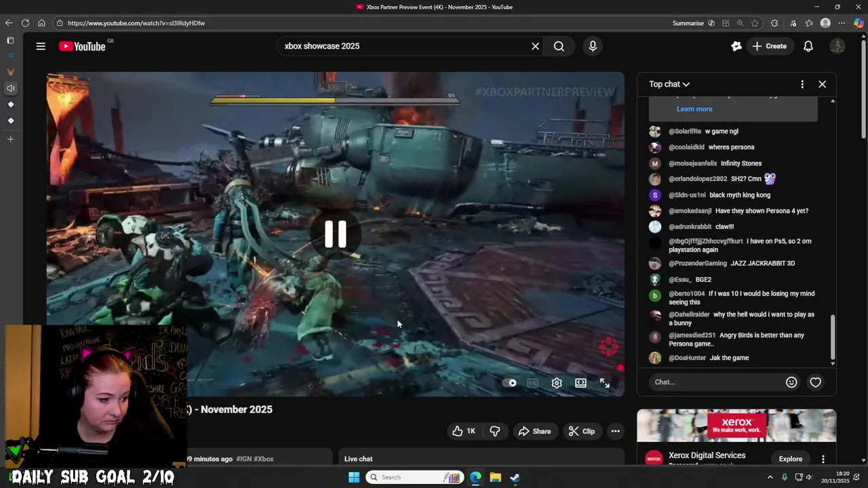Image resolution: width=868 pixels, height=488 pixels.
Task: Open live chat three-dot options menu
Action: tap(802, 84)
